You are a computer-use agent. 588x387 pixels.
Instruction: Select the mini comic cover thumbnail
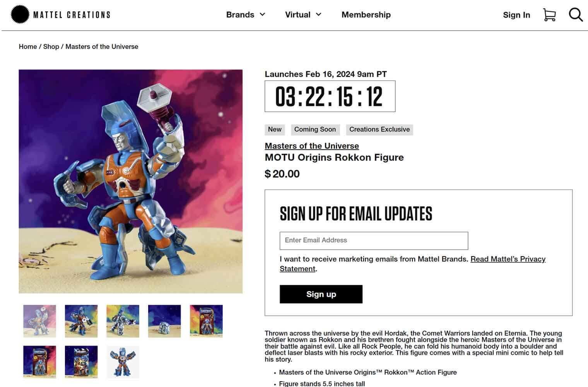tap(81, 362)
